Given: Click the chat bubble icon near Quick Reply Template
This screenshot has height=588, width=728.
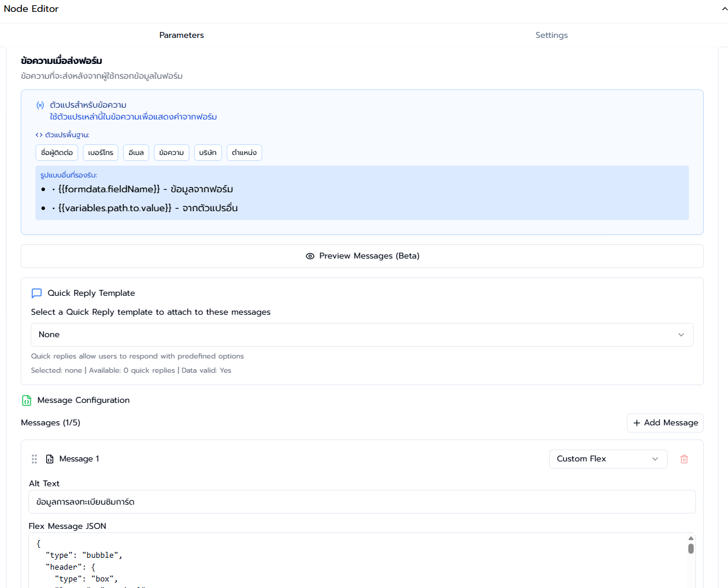Looking at the screenshot, I should [x=36, y=293].
